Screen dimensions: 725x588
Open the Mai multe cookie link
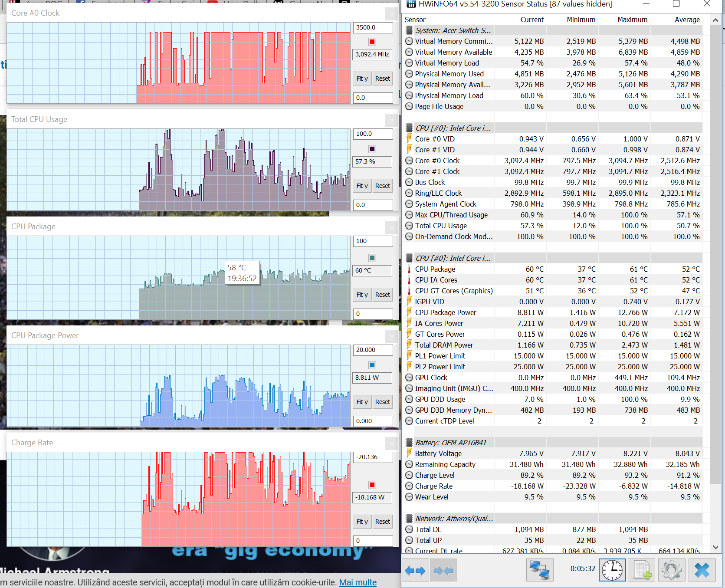[358, 582]
